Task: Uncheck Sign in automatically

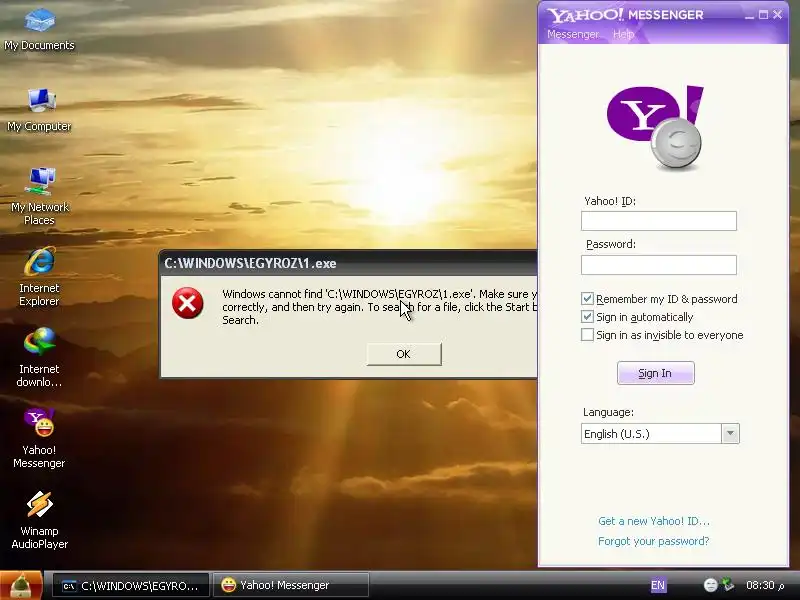Action: click(587, 317)
